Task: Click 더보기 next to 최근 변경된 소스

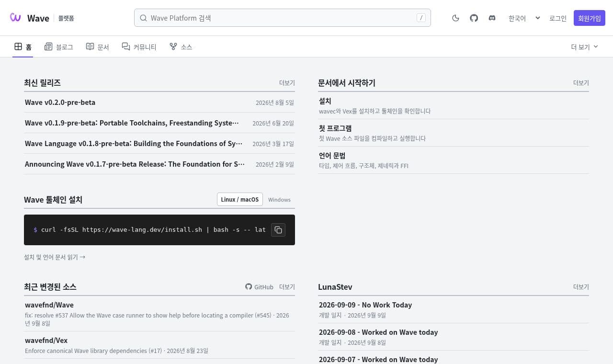Action: click(x=287, y=287)
